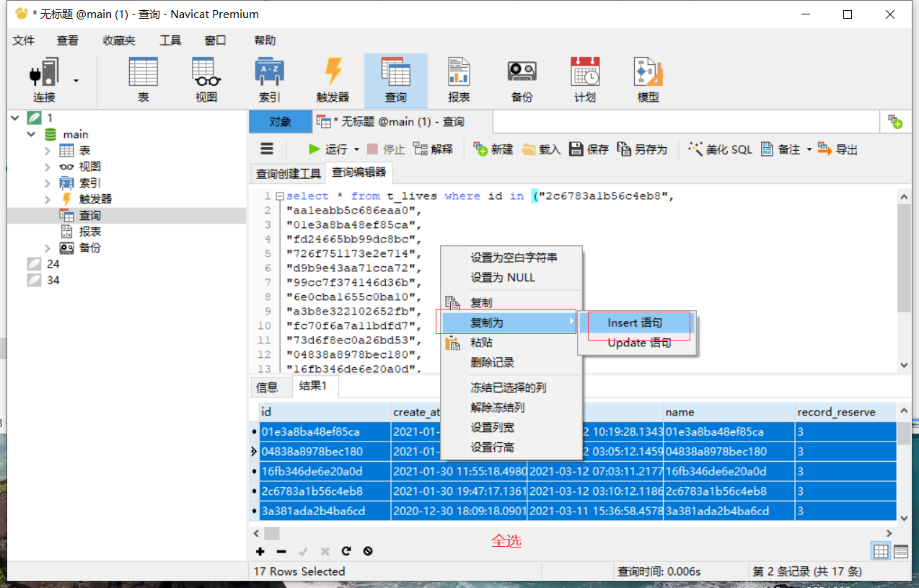Collapse the main database node

pyautogui.click(x=31, y=134)
